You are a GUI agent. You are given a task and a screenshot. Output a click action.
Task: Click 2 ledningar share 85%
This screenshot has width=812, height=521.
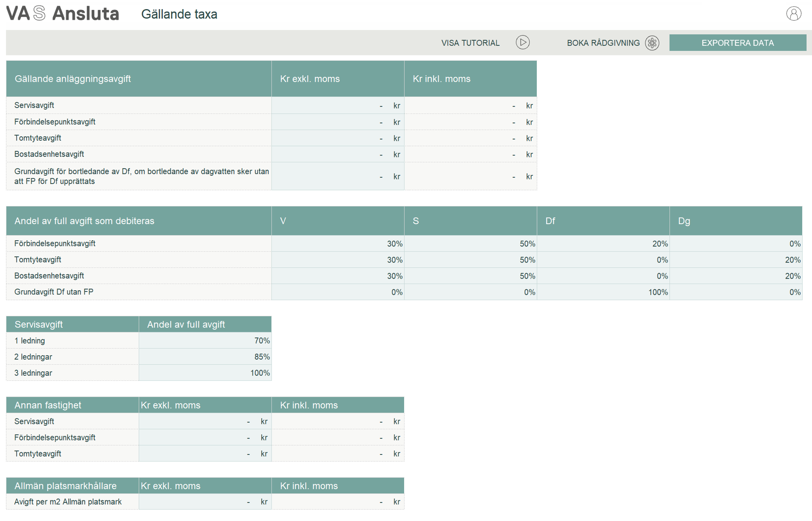click(205, 356)
